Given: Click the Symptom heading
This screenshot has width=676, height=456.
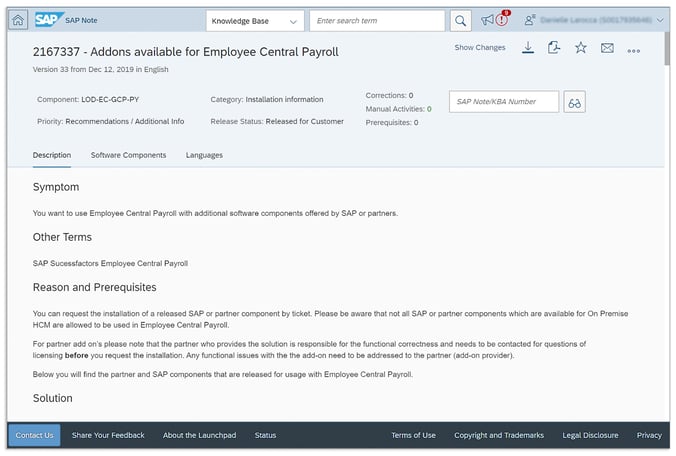Looking at the screenshot, I should click(56, 187).
